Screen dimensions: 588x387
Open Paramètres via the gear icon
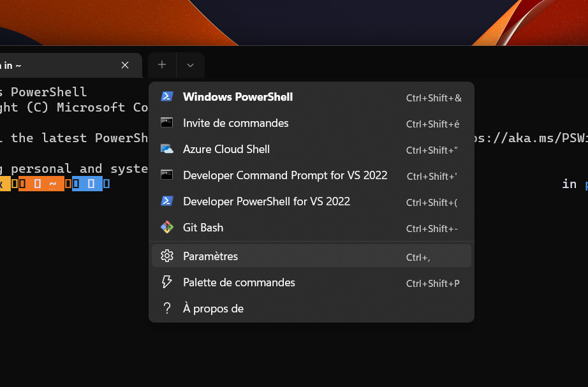pos(167,256)
